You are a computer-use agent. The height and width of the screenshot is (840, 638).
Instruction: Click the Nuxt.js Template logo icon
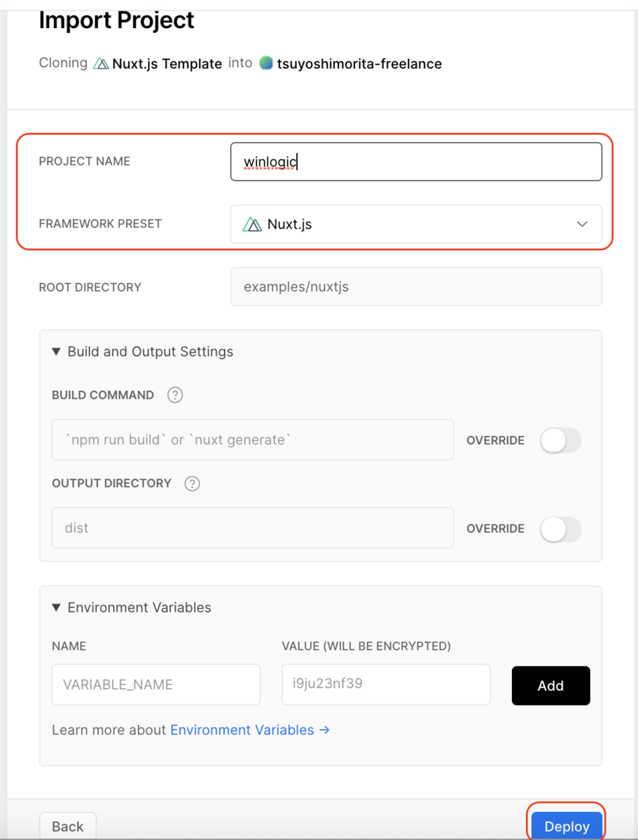pos(101,64)
